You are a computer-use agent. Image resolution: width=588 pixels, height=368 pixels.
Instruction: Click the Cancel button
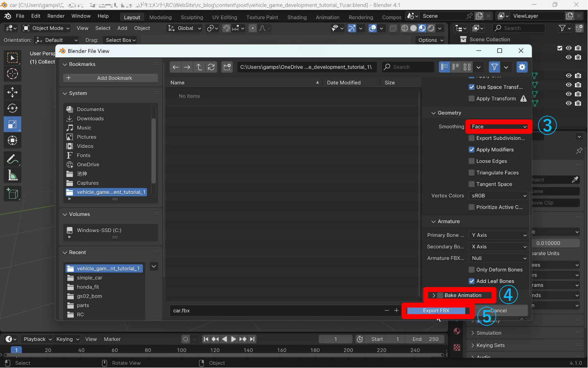pos(498,311)
